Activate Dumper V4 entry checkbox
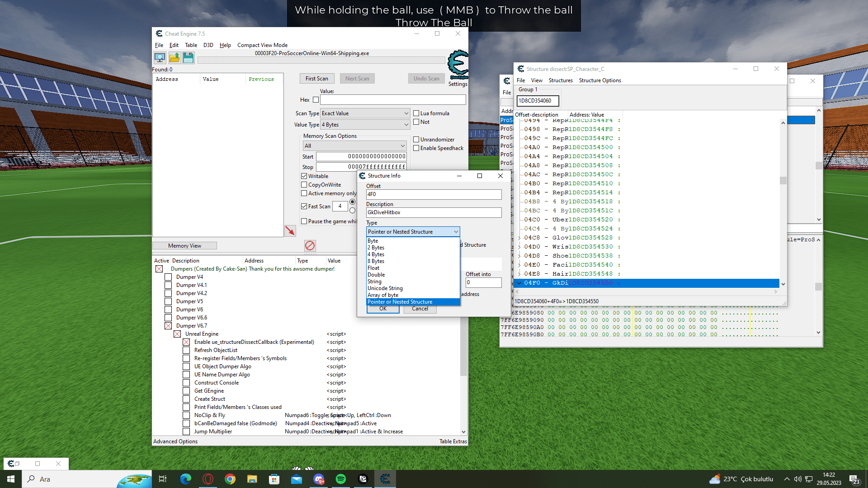The height and width of the screenshot is (488, 868). click(x=168, y=277)
